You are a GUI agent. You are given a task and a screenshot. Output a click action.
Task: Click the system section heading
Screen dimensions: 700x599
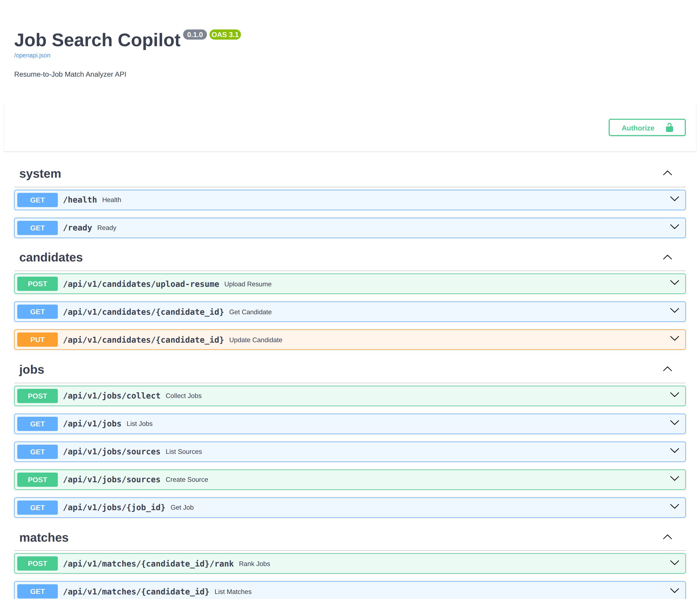pyautogui.click(x=40, y=173)
